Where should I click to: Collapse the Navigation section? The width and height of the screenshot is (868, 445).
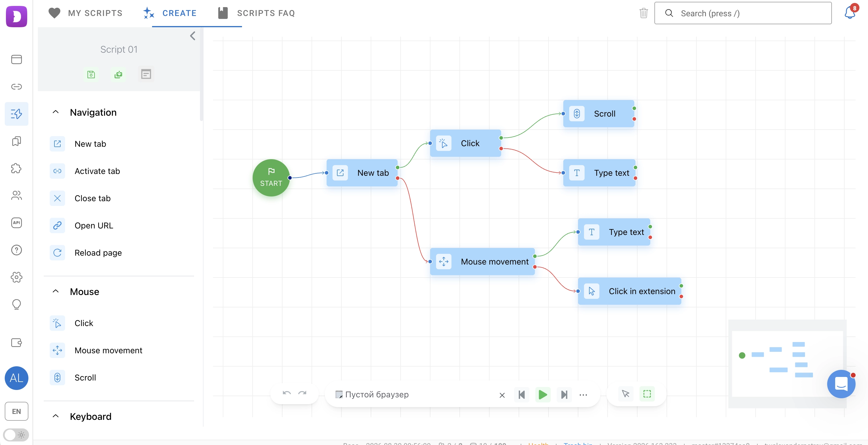(x=56, y=112)
